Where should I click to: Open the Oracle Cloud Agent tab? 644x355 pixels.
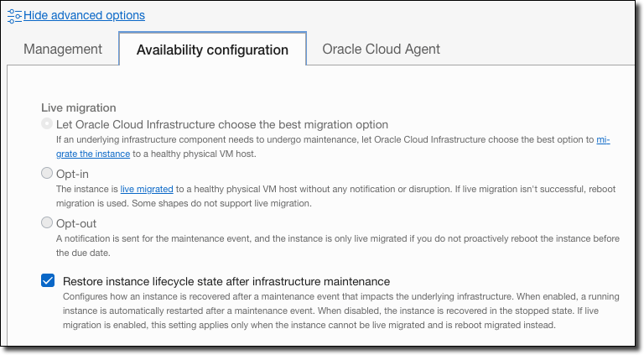point(381,49)
